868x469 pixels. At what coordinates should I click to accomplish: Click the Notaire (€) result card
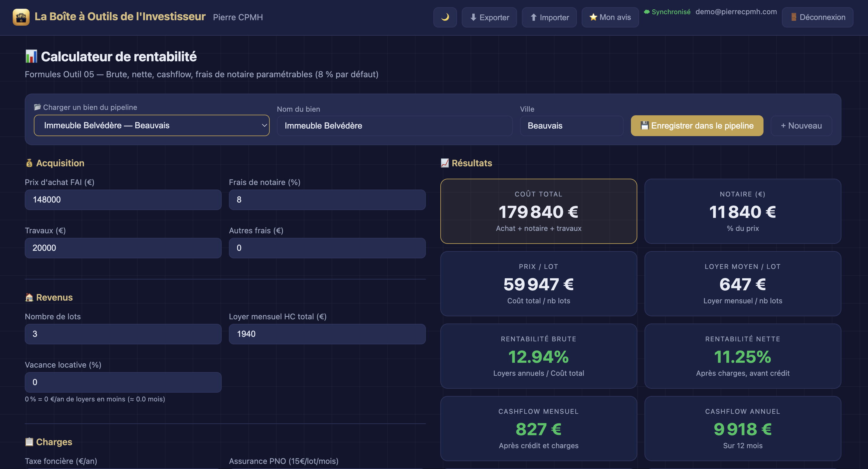pos(743,211)
